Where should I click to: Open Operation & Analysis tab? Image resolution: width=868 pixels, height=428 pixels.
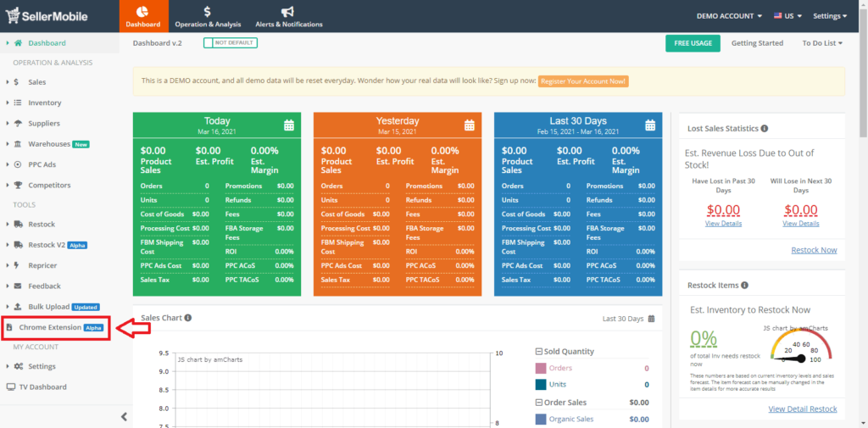209,16
